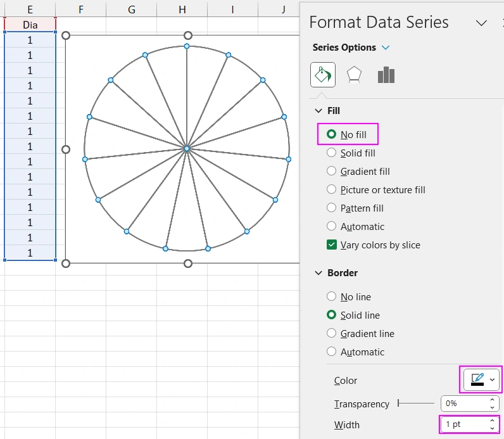This screenshot has width=504, height=439.
Task: Choose Gradient fill option
Action: tap(331, 171)
